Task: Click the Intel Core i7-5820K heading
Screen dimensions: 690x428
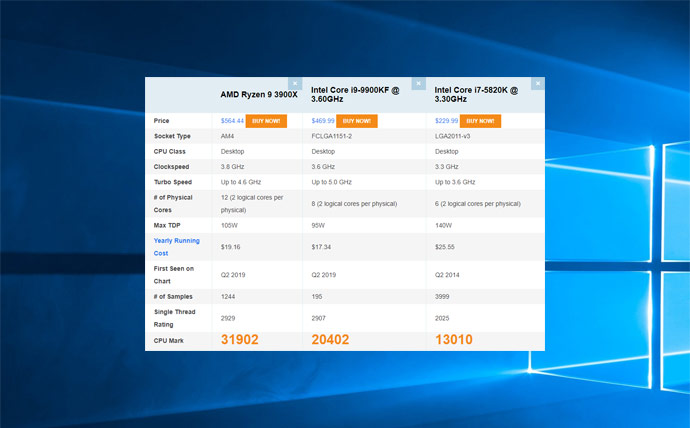Action: coord(476,94)
